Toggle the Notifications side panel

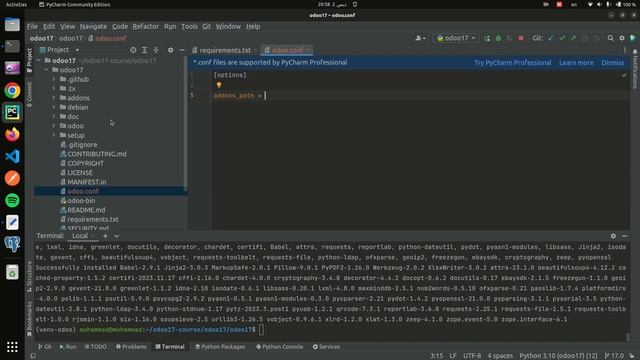[635, 69]
